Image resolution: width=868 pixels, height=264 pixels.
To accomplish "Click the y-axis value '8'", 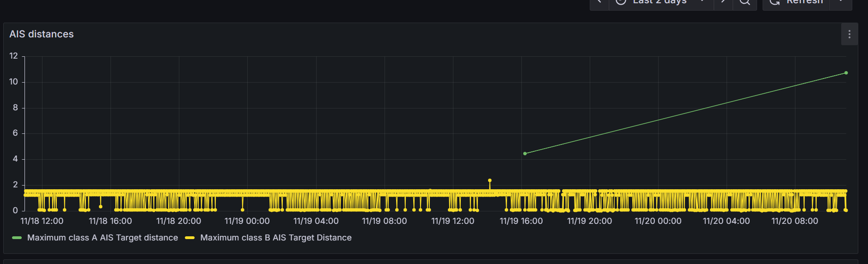I will (15, 108).
